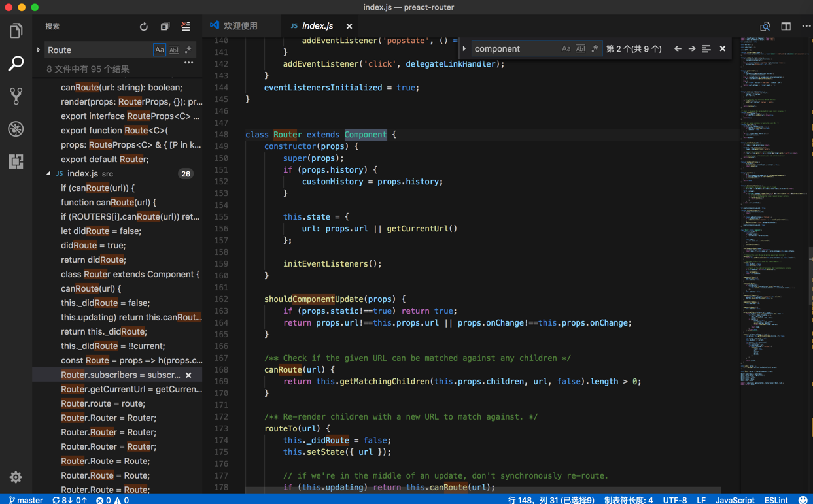This screenshot has height=504, width=813.
Task: Open the Explorer view in activity bar
Action: [x=16, y=31]
